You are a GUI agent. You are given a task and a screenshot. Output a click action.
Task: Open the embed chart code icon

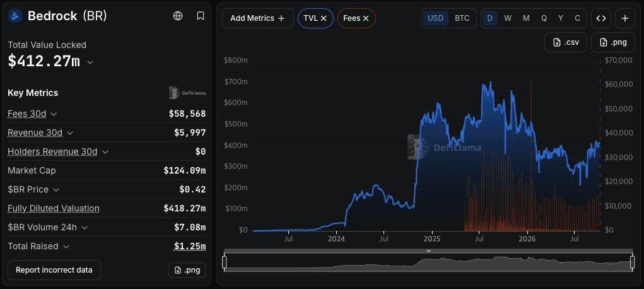click(x=601, y=18)
